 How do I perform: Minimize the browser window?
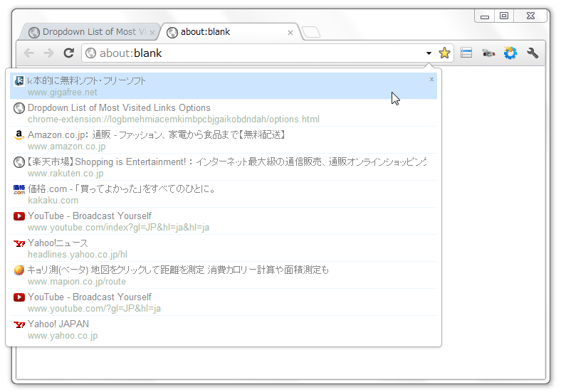click(484, 16)
